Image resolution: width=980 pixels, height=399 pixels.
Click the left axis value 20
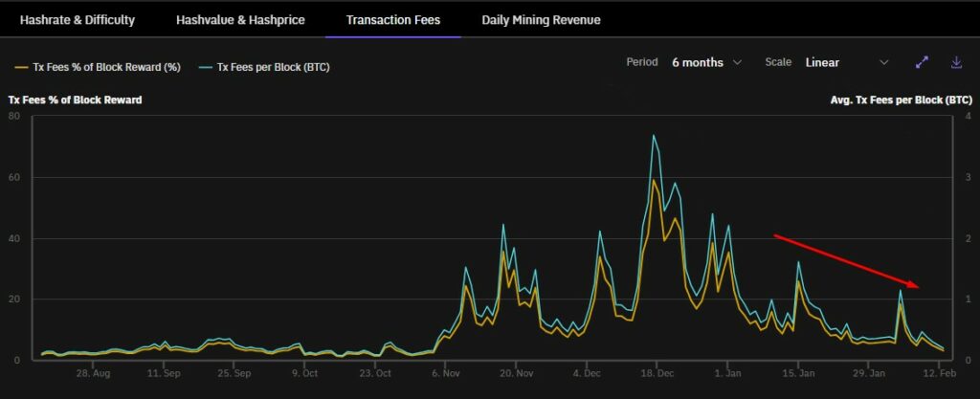(x=14, y=299)
